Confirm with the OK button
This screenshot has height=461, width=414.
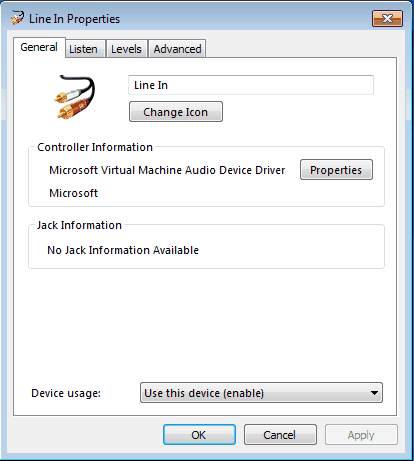[x=199, y=435]
